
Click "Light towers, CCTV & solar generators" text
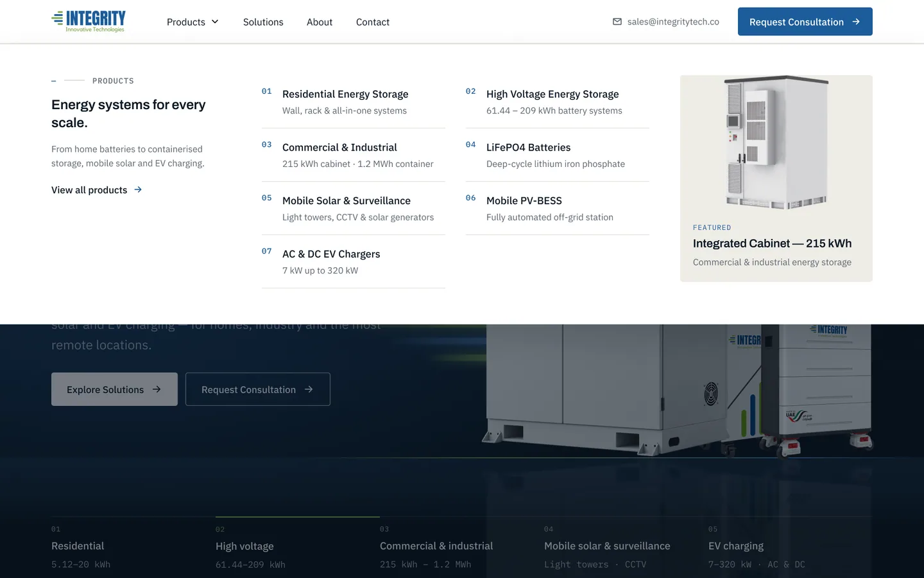(x=358, y=217)
